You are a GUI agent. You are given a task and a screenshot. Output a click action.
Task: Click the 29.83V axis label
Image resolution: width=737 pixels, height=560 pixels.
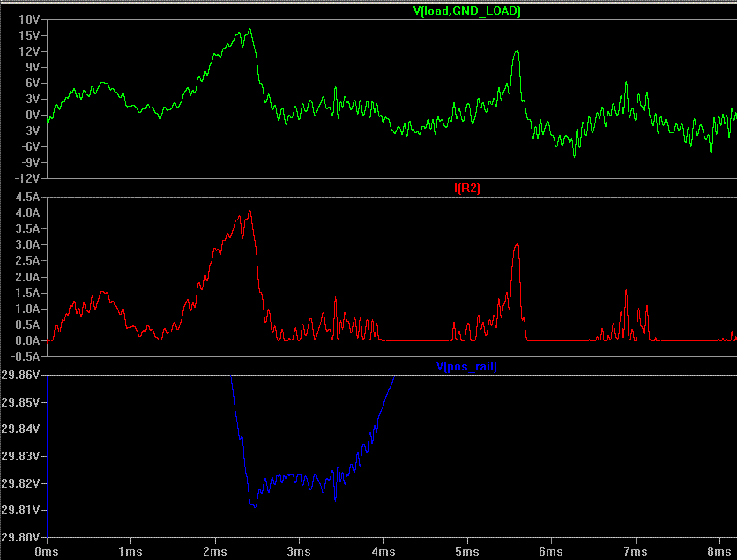(20, 456)
